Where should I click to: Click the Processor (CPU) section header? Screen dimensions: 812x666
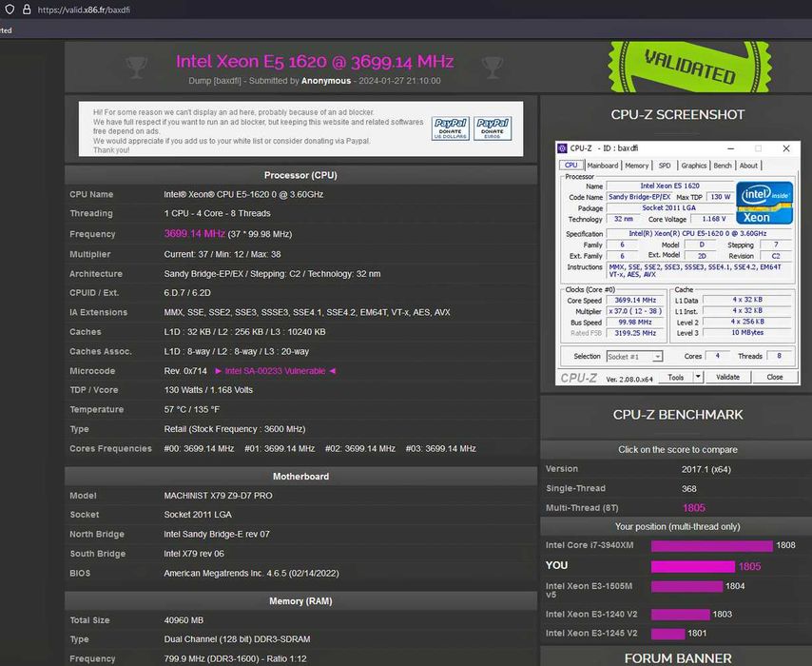[x=300, y=175]
